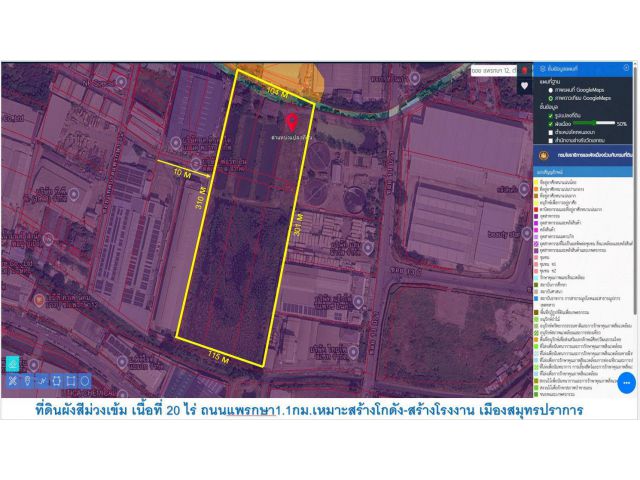Open the blue three-dots floating menu button
This screenshot has width=640, height=480.
click(627, 383)
